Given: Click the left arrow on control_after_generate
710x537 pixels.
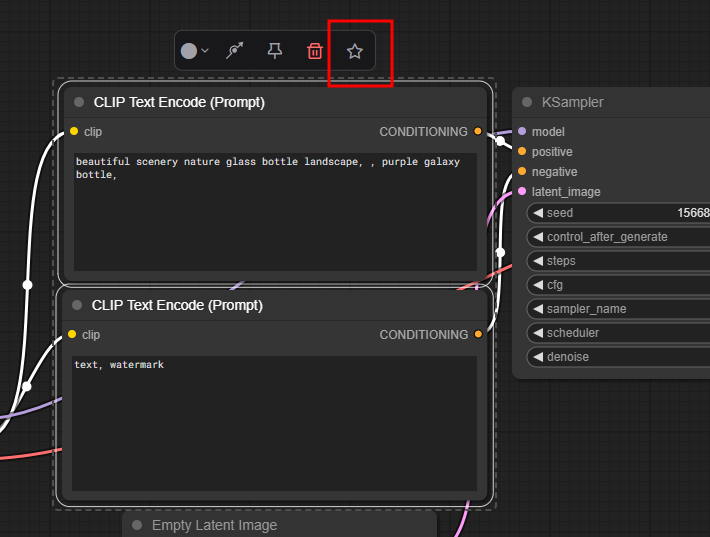Looking at the screenshot, I should coord(537,237).
